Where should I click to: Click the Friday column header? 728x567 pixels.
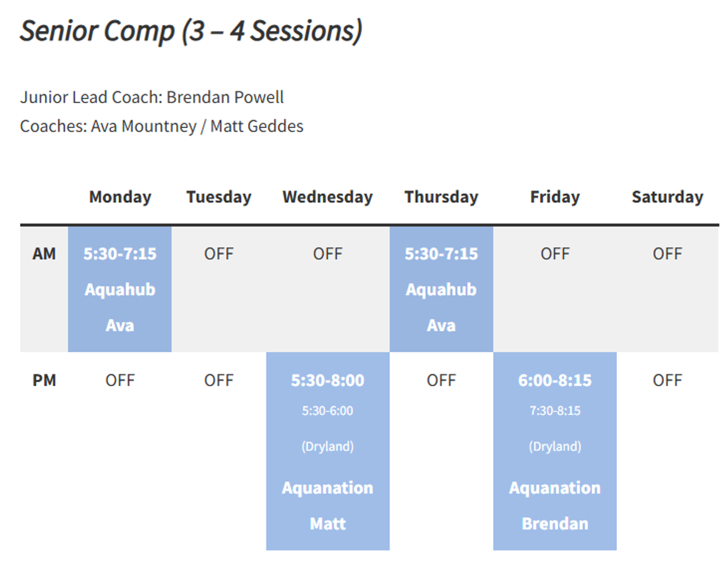tap(555, 197)
